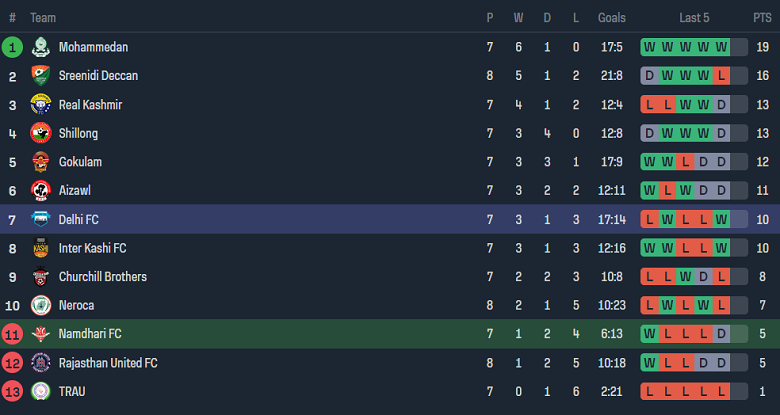The height and width of the screenshot is (415, 780).
Task: Click the Shillong team crest
Action: pyautogui.click(x=41, y=133)
